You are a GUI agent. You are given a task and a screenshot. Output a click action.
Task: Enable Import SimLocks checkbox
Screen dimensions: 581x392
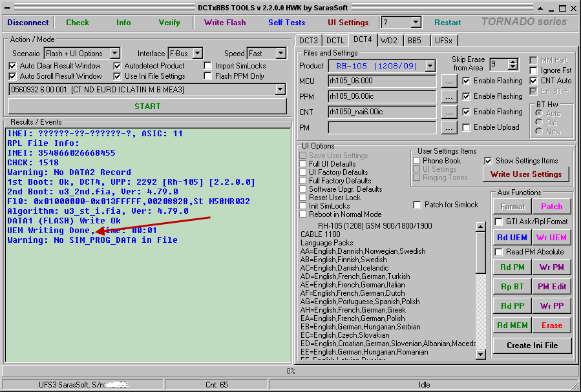[x=208, y=66]
